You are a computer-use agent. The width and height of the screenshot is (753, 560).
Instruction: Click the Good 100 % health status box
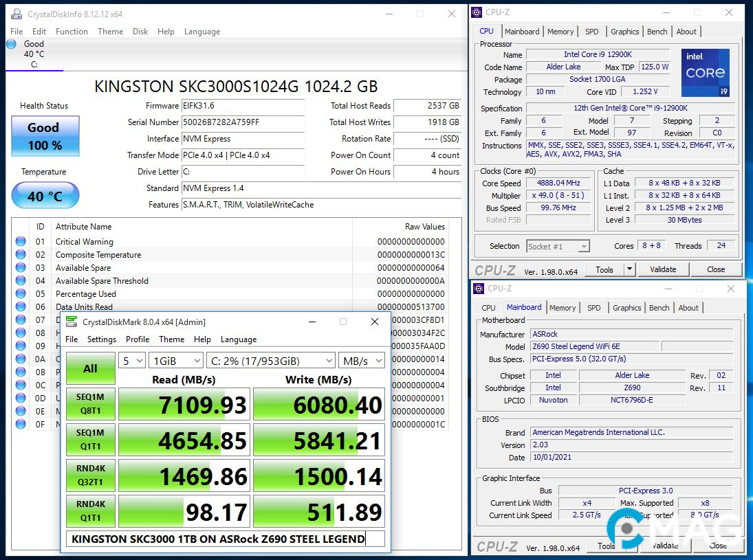point(45,135)
